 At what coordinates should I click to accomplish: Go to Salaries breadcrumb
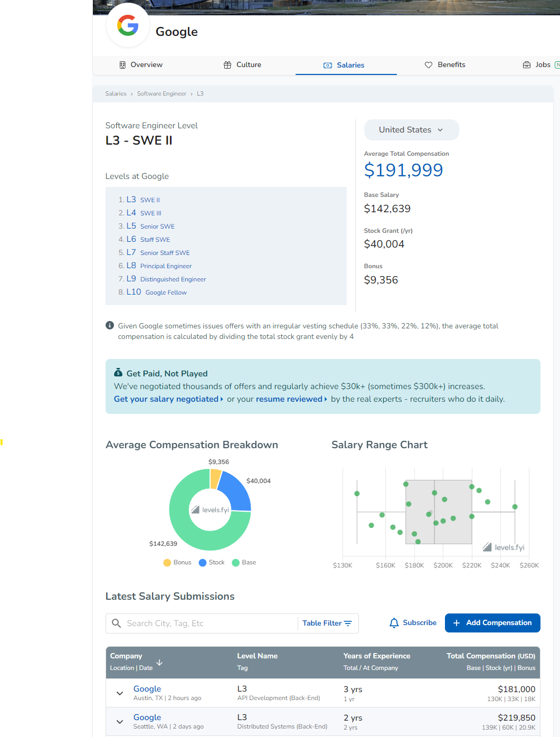pos(116,93)
